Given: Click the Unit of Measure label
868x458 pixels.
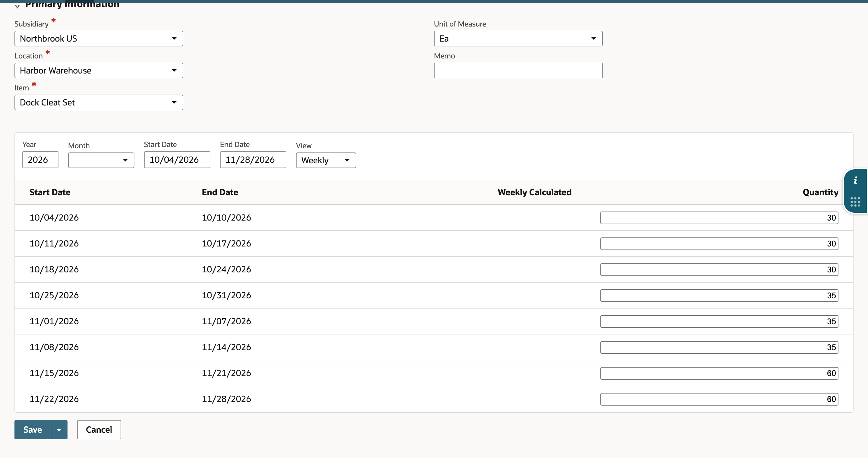Looking at the screenshot, I should (x=460, y=24).
